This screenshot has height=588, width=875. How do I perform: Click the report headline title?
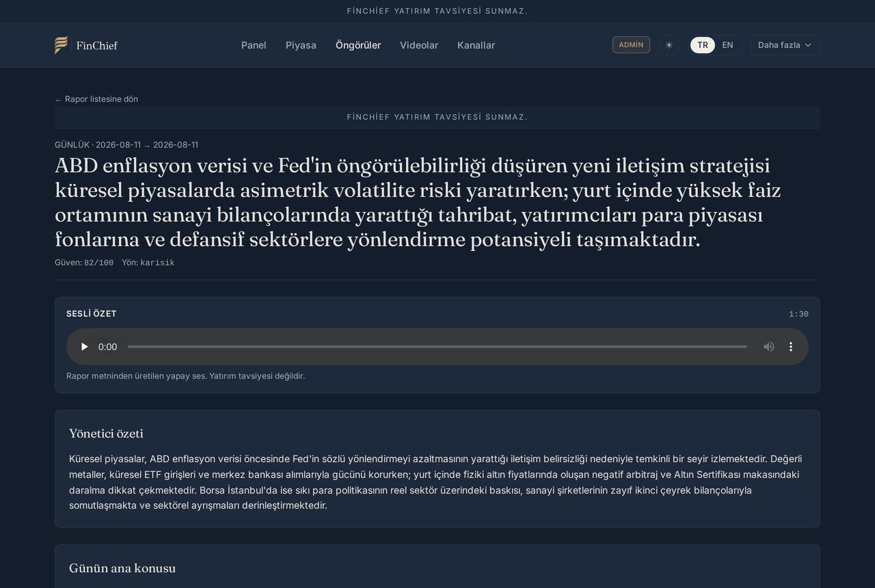pos(418,202)
